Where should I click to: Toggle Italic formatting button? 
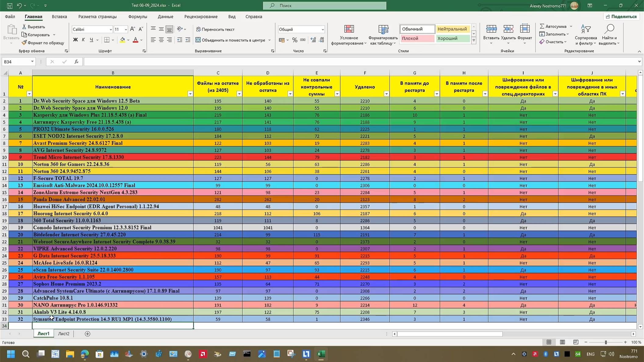point(83,40)
